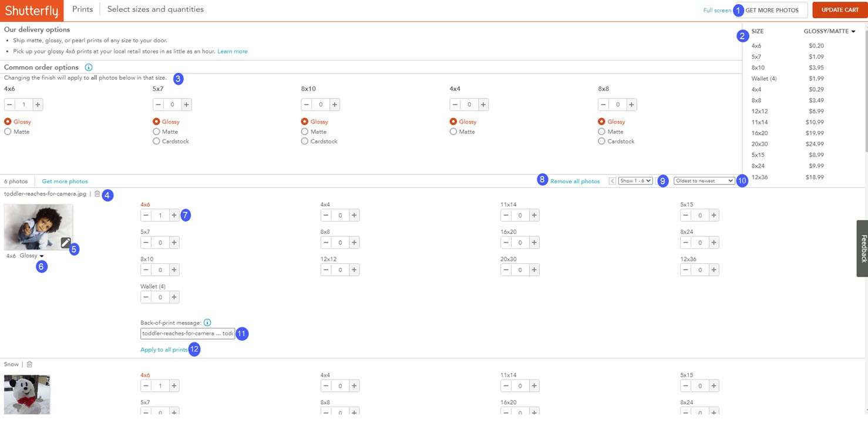Go to previous page arrow beside Show 1 - 6

point(613,181)
